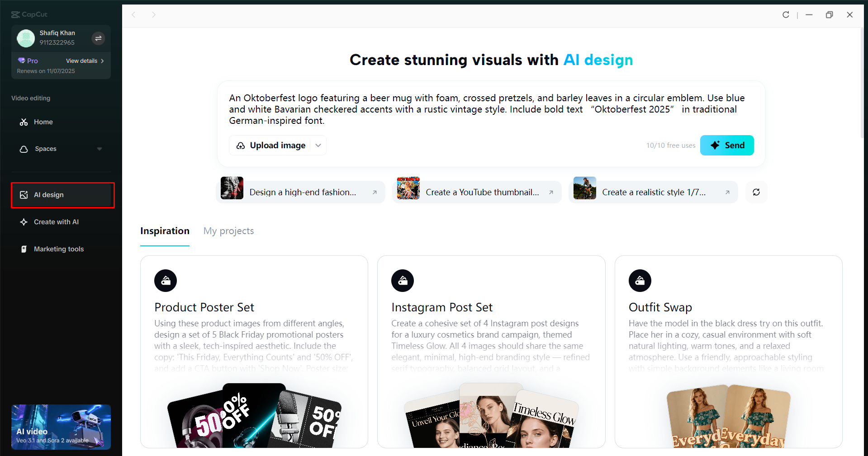Screen dimensions: 868x456
Task: Open Create with AI tool
Action: tap(55, 221)
